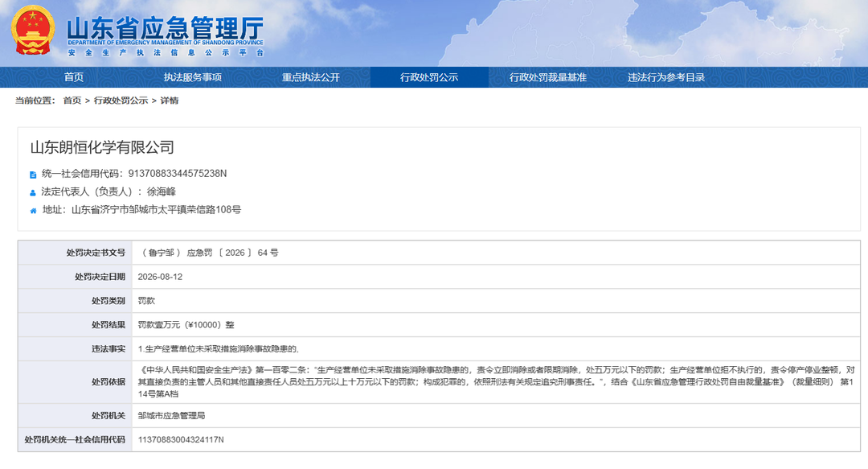Click the 当前位置 breadcrumb label
This screenshot has height=469, width=868.
(35, 101)
